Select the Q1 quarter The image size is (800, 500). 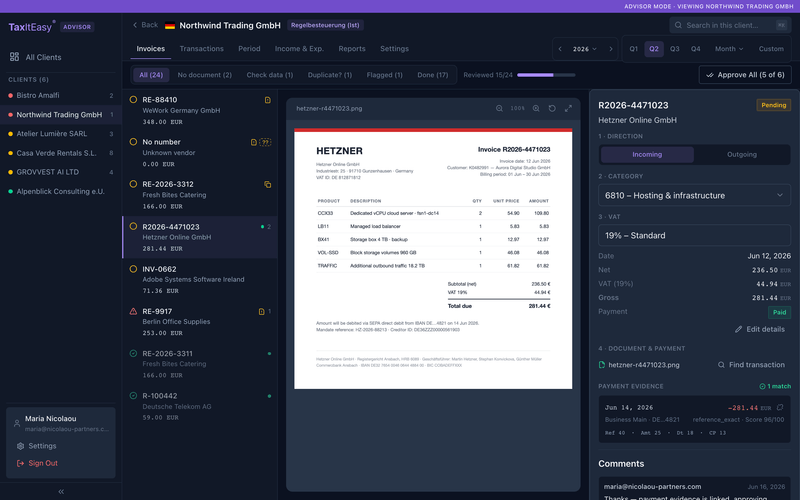634,49
